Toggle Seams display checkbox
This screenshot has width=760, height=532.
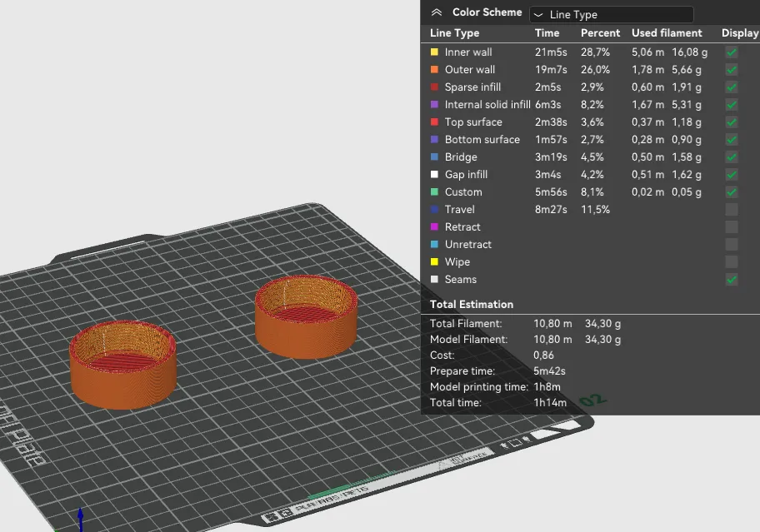(x=732, y=279)
